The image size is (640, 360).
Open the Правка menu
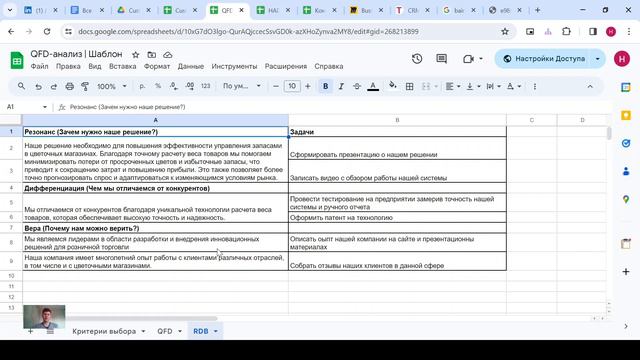pyautogui.click(x=68, y=66)
